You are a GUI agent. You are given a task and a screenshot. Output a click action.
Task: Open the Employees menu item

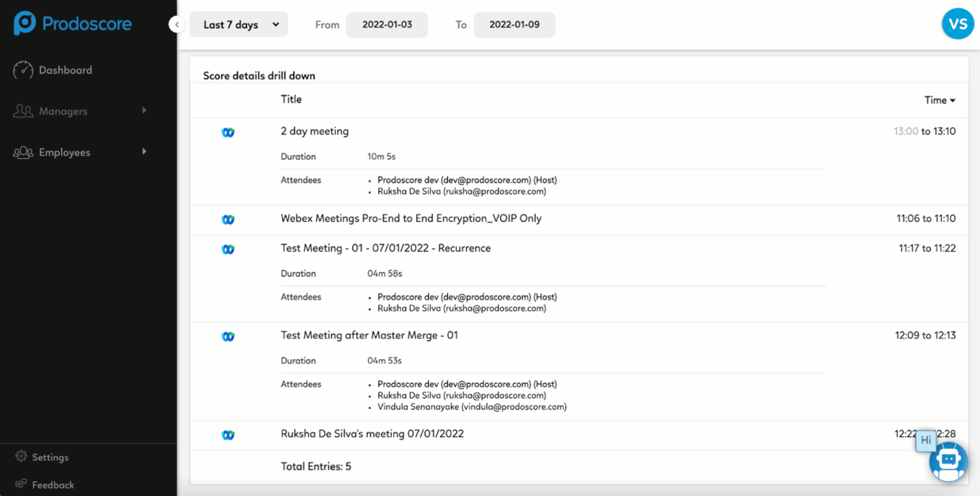point(64,152)
